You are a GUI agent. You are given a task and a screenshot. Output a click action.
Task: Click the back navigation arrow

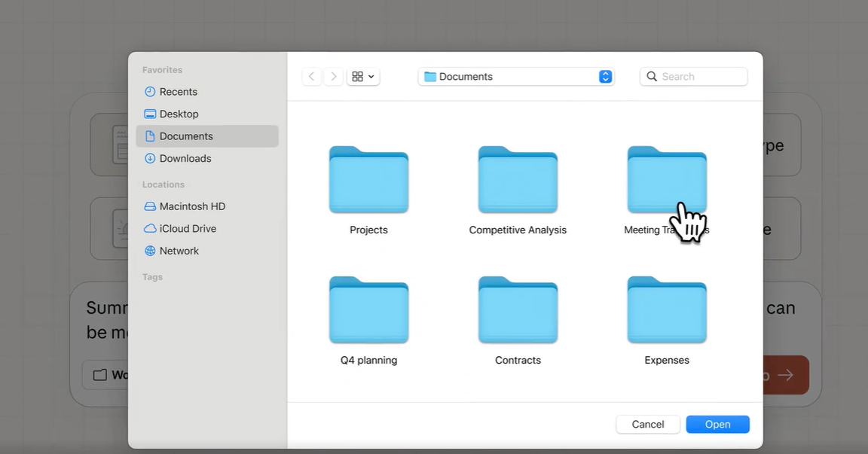pos(312,77)
